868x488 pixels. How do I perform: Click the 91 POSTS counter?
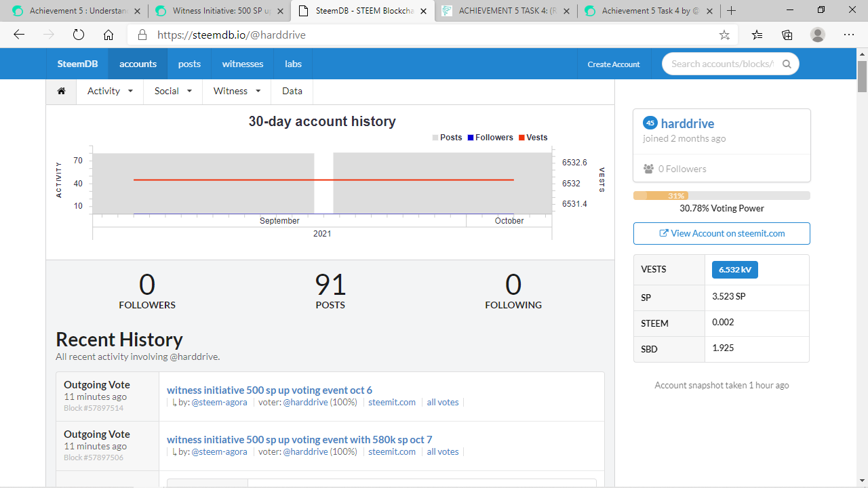330,291
